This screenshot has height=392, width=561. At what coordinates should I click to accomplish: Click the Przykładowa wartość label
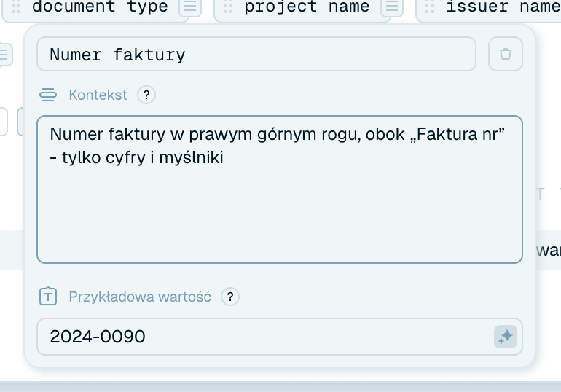(140, 297)
